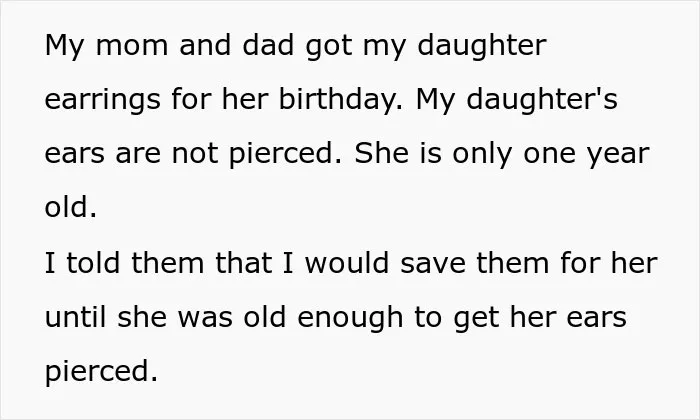Click the word "got" in the first line

tap(329, 46)
